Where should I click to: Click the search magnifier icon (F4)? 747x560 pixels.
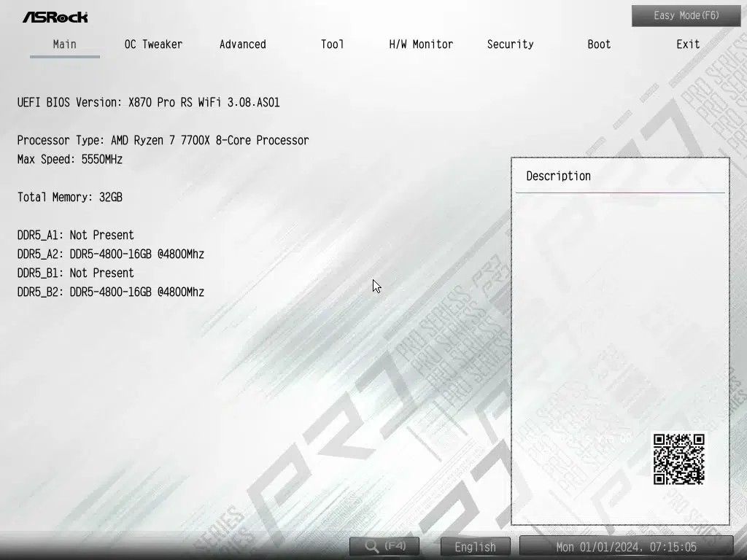point(371,546)
